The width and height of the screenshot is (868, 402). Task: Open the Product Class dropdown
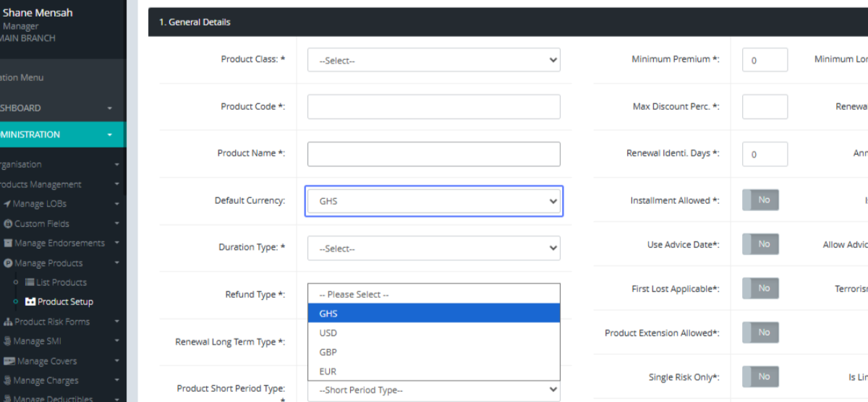pyautogui.click(x=433, y=60)
